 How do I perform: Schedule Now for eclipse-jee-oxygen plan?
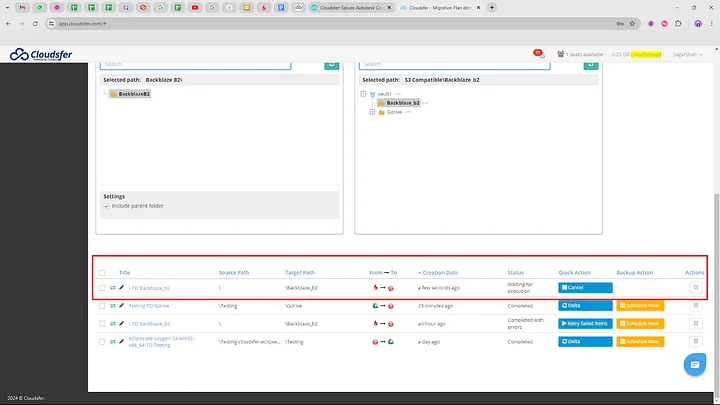coord(640,342)
